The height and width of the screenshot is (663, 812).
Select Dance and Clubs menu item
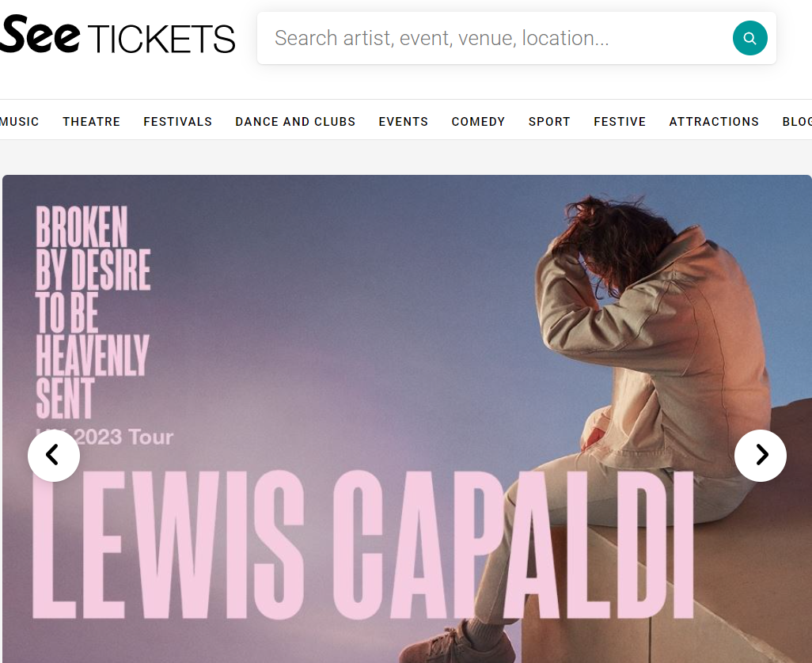[x=295, y=122]
